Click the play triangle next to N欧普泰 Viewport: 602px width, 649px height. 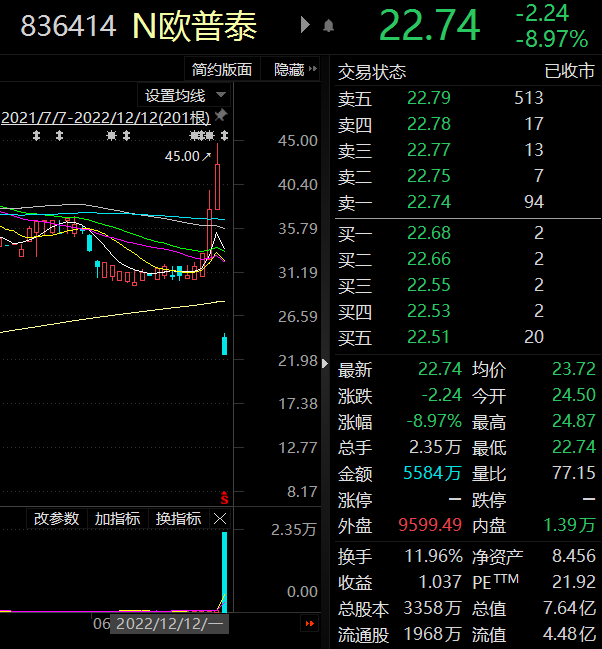pos(305,25)
